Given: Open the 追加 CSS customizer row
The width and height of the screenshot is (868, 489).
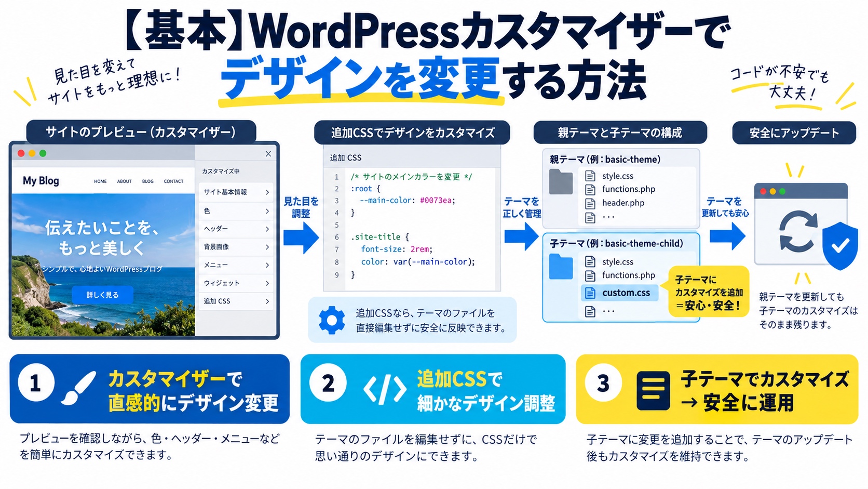Looking at the screenshot, I should click(236, 301).
